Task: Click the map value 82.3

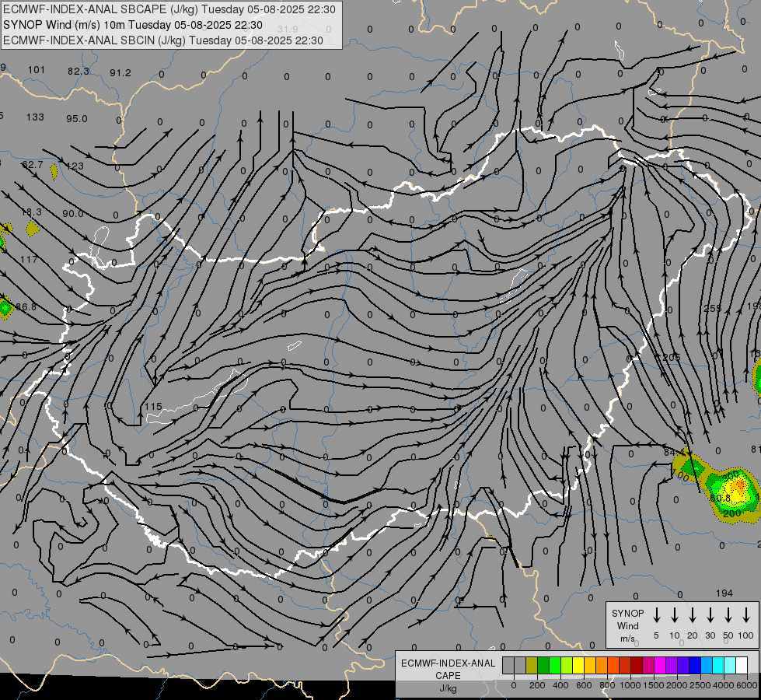Action: click(x=79, y=72)
